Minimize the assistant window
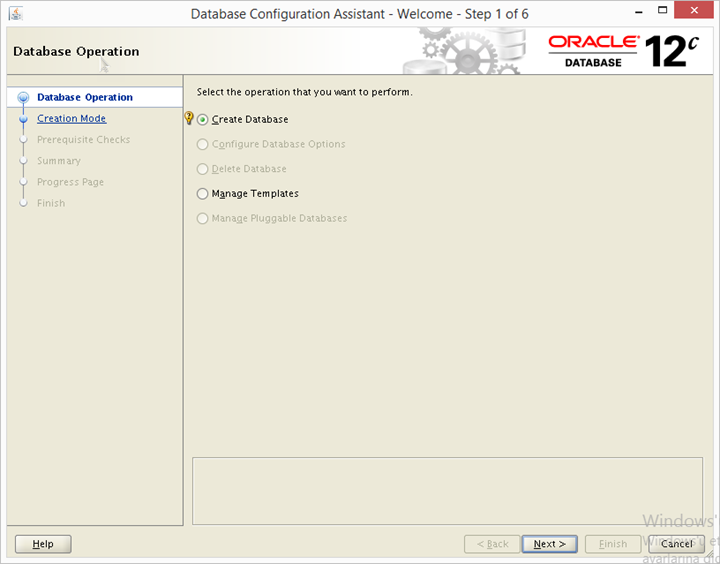 639,11
